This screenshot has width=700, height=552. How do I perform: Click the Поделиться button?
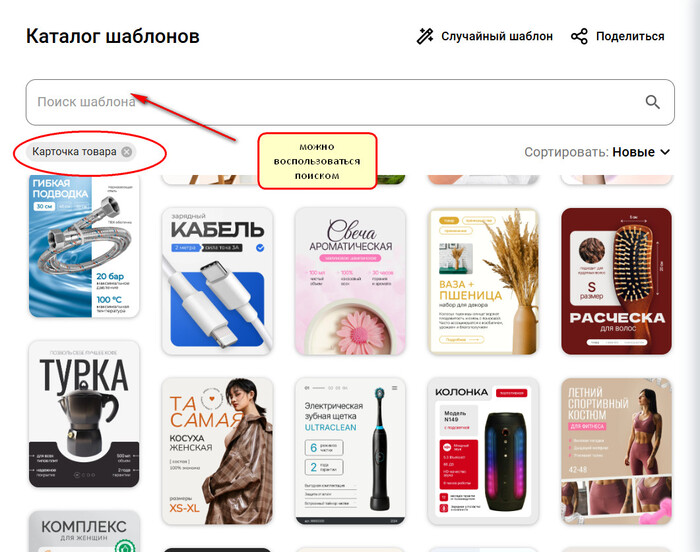pyautogui.click(x=618, y=36)
